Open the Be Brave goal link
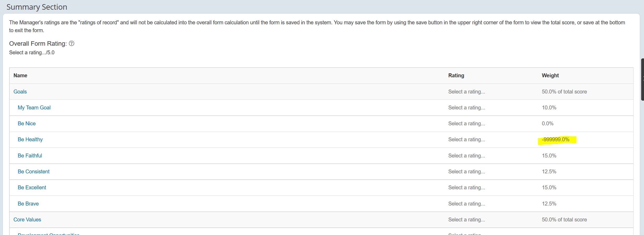Screen dimensions: 644x235 tap(28, 204)
